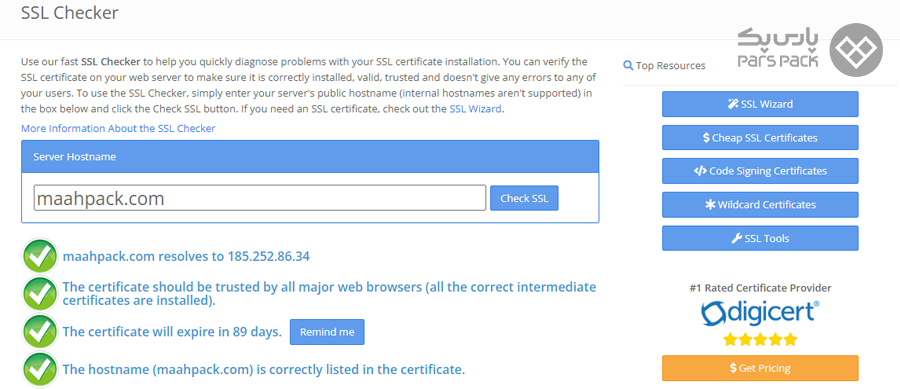Click the Remind me button
The width and height of the screenshot is (900, 389).
pos(327,332)
